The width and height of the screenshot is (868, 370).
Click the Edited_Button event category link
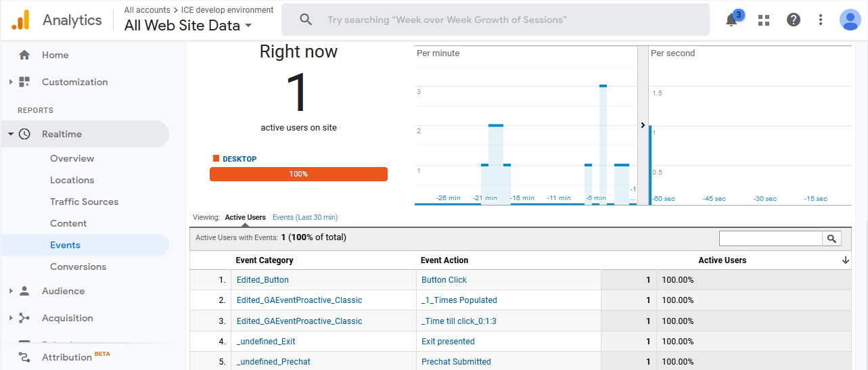[262, 280]
